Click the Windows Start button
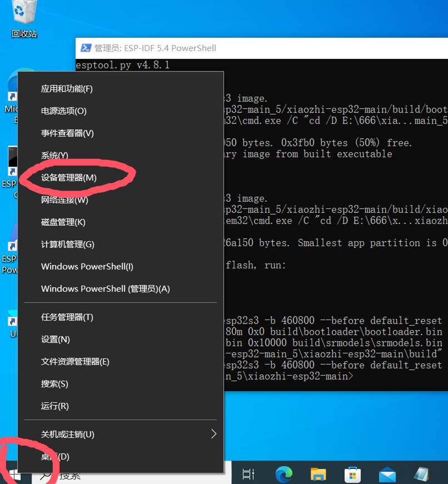This screenshot has width=448, height=484. [x=14, y=475]
